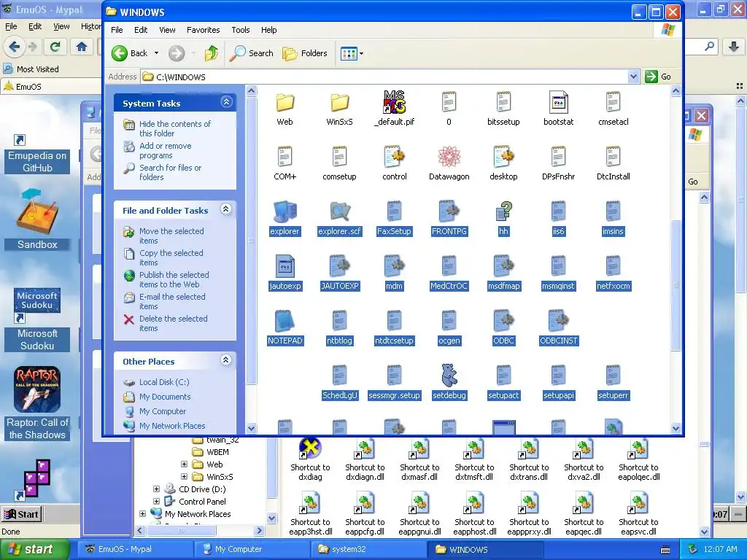Viewport: 747px width, 560px height.
Task: Select the _default.pif MS-DOS shortcut
Action: point(394,102)
